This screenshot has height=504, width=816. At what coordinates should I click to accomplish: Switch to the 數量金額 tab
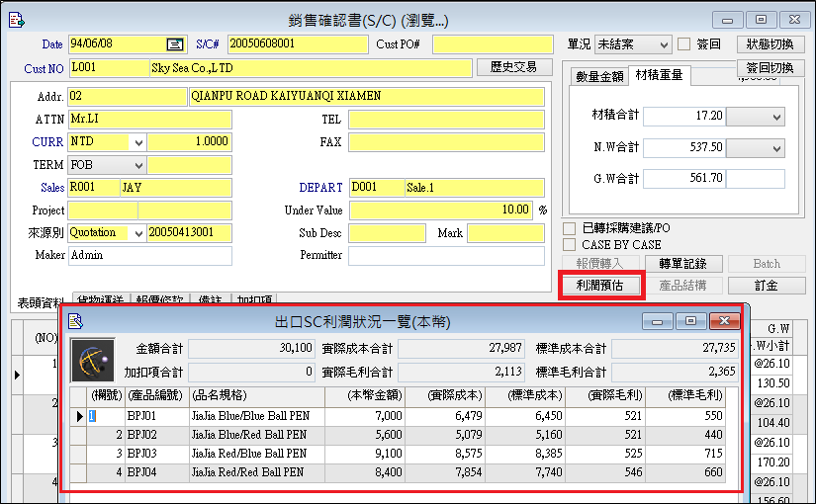599,76
